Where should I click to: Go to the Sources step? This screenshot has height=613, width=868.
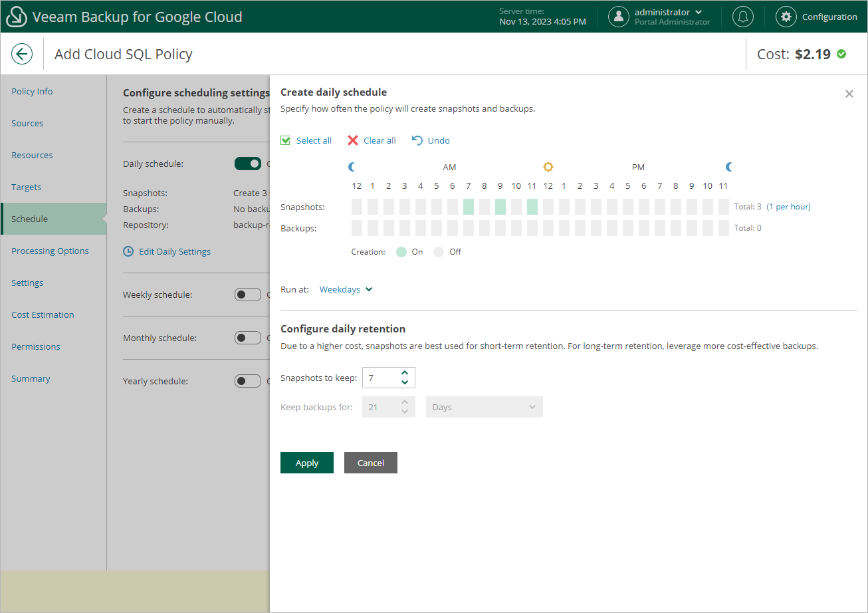(x=53, y=123)
